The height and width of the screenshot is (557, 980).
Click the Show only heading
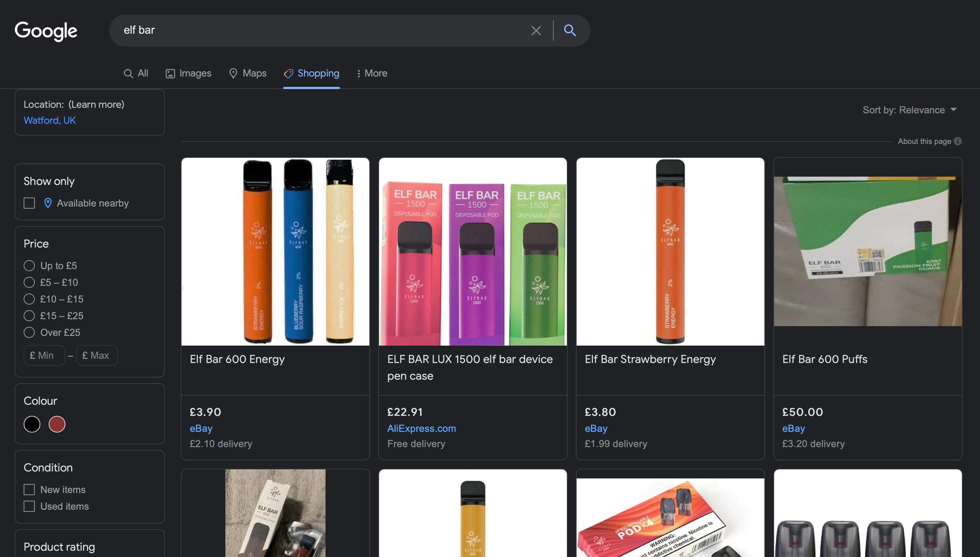(x=49, y=181)
